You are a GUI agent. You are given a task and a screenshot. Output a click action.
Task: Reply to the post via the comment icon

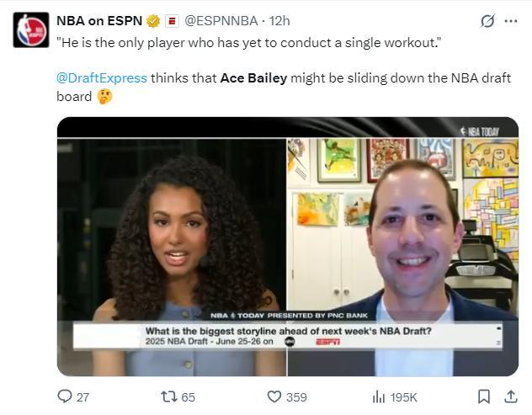coord(65,396)
